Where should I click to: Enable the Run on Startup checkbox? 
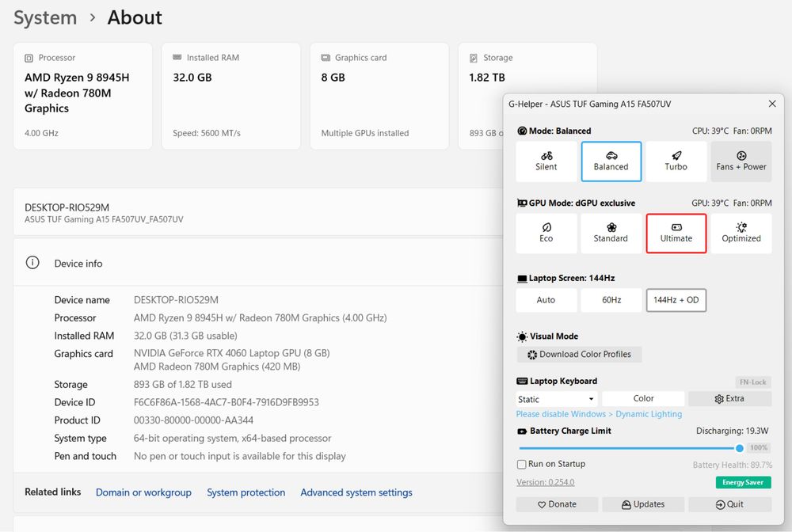pyautogui.click(x=521, y=465)
